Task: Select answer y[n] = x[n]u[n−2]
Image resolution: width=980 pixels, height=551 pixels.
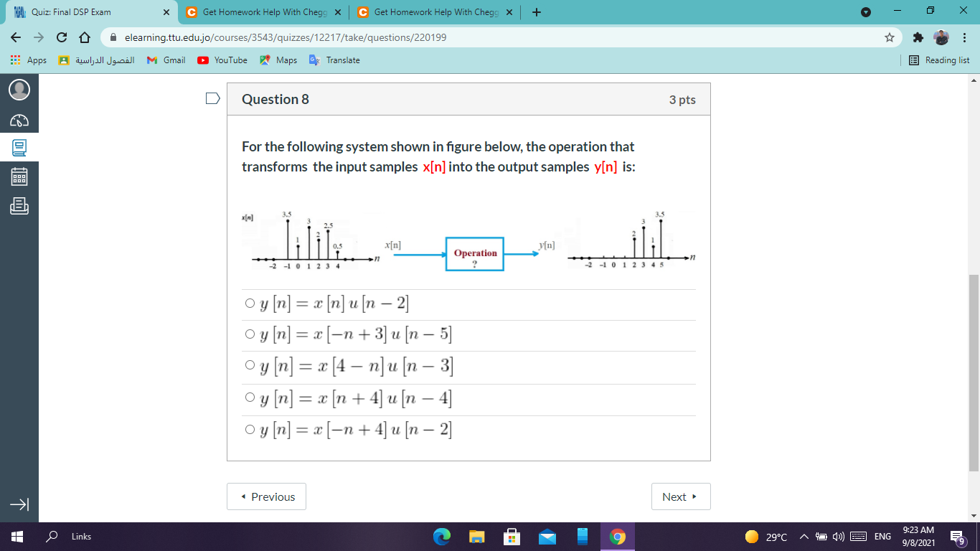Action: click(249, 303)
